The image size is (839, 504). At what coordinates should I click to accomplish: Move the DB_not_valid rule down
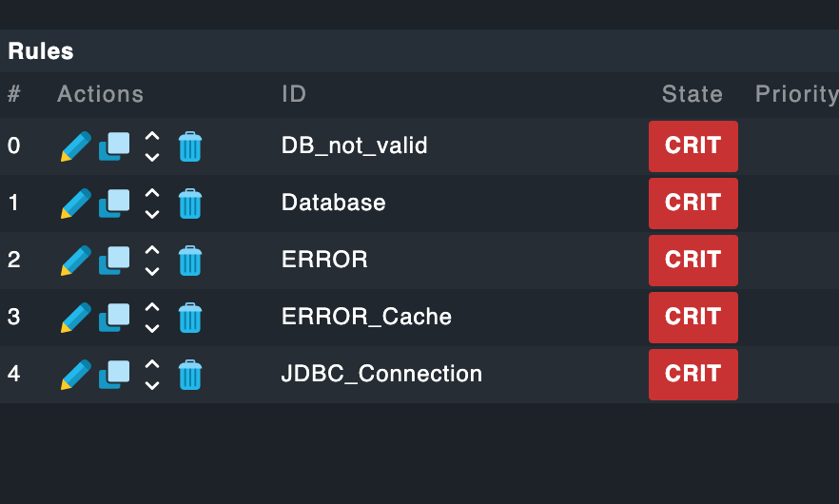click(x=152, y=157)
